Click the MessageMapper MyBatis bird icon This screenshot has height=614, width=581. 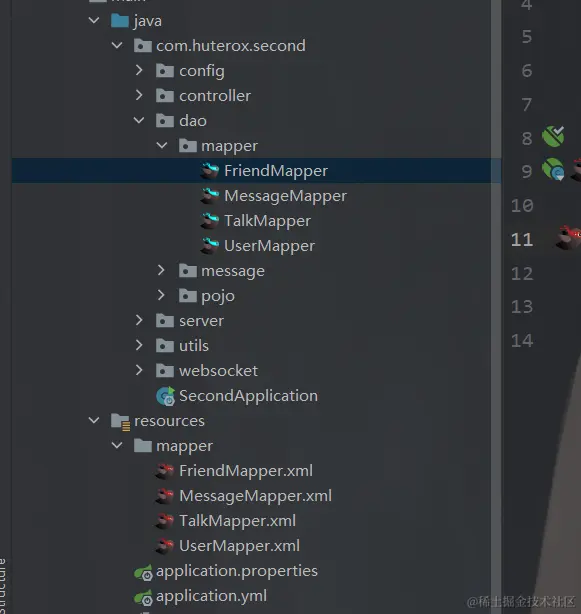209,196
